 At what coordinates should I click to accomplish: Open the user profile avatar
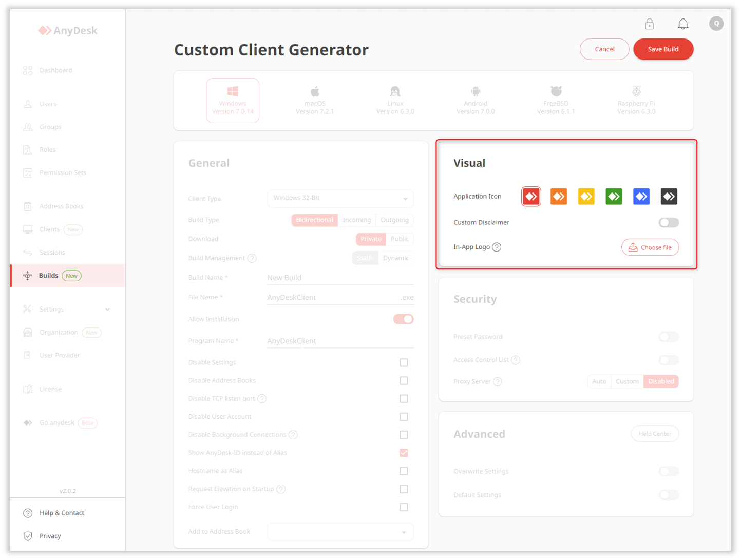(x=716, y=24)
